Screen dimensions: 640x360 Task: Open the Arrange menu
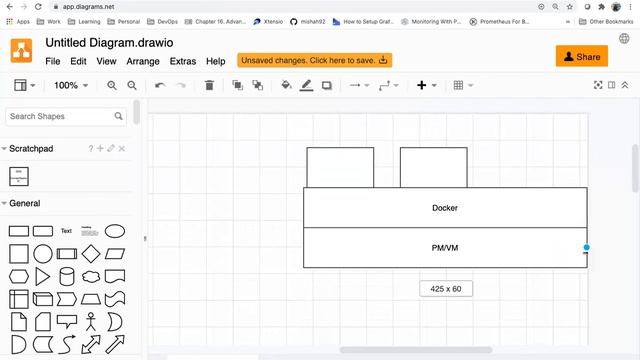pyautogui.click(x=143, y=61)
